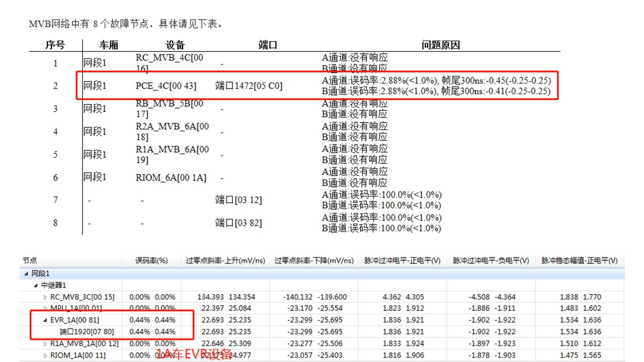Click the 设备 header in fault table
This screenshot has width=644, height=362.
[x=176, y=45]
